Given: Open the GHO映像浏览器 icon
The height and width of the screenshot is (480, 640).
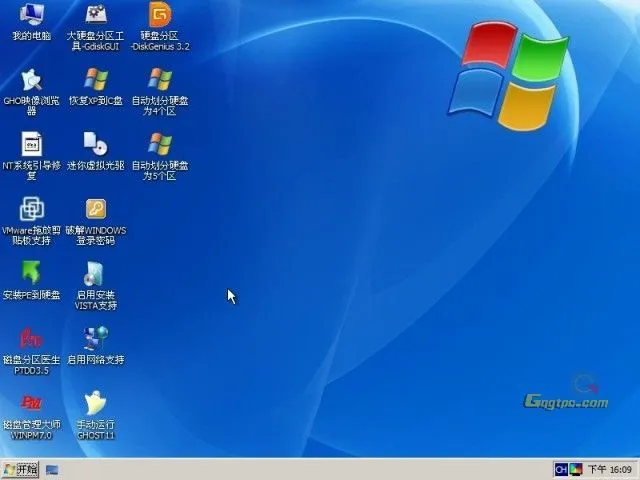Looking at the screenshot, I should (32, 80).
